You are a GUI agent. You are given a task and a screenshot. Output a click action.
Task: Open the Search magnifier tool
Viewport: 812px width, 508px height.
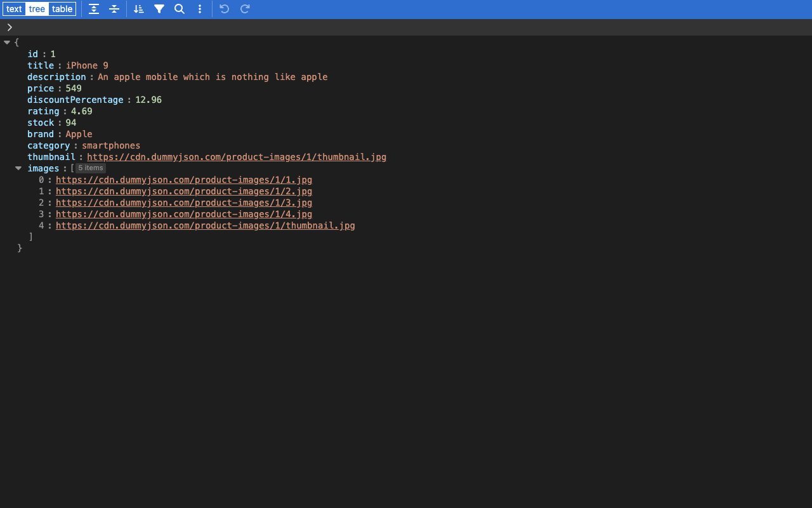coord(180,9)
